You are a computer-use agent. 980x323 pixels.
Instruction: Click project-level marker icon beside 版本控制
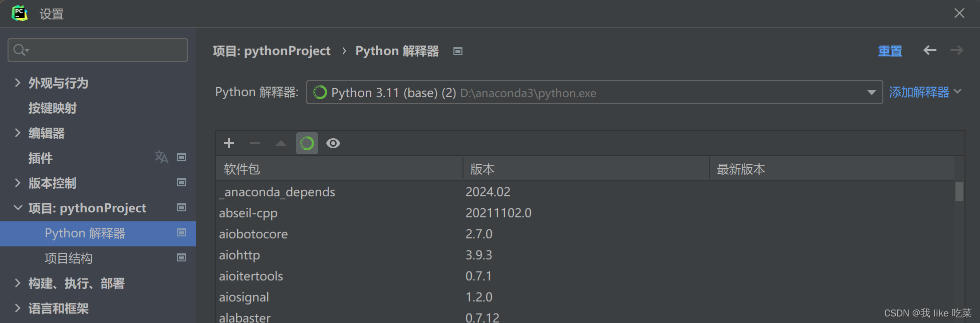[181, 182]
